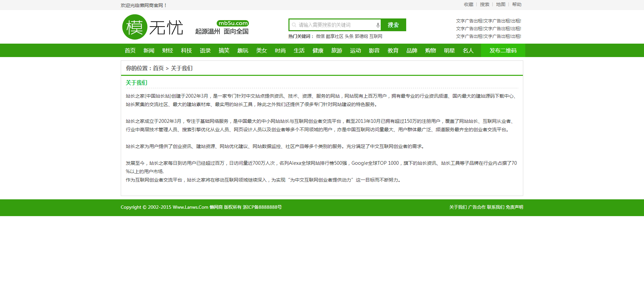This screenshot has height=299, width=644.
Task: Click the 发布二维码 button
Action: 503,51
